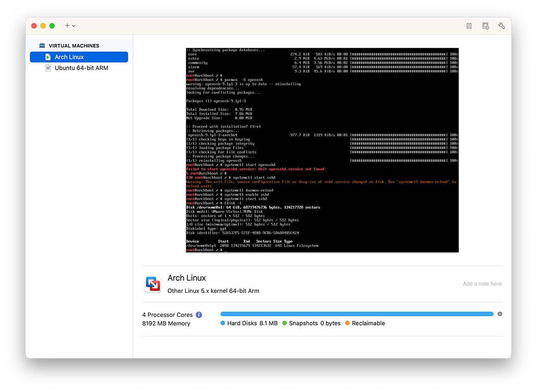537x392 pixels.
Task: Close the window with the red button
Action: pos(34,26)
